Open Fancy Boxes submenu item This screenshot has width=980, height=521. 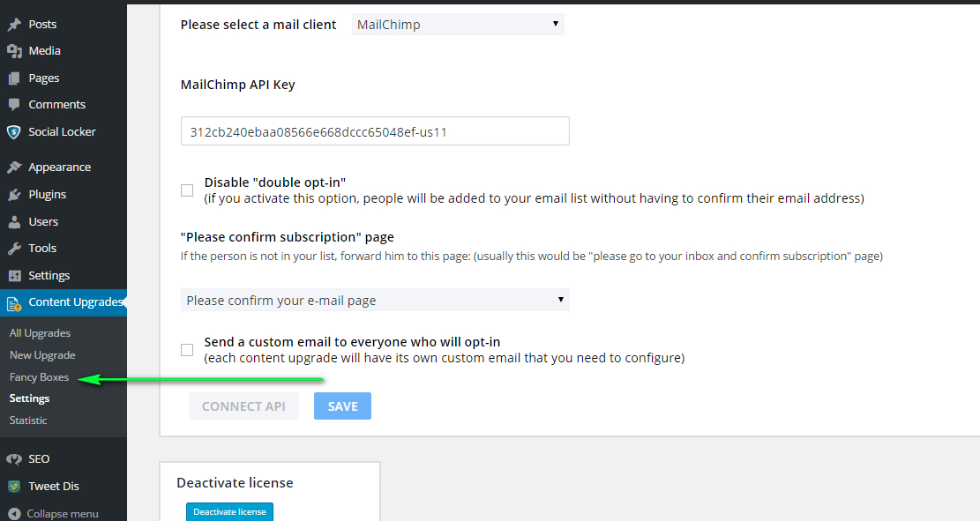point(39,377)
